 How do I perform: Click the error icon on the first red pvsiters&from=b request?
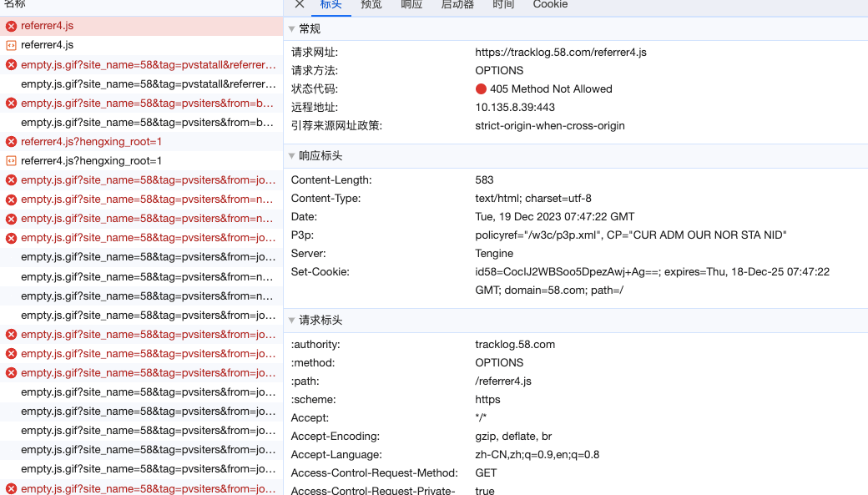[11, 104]
